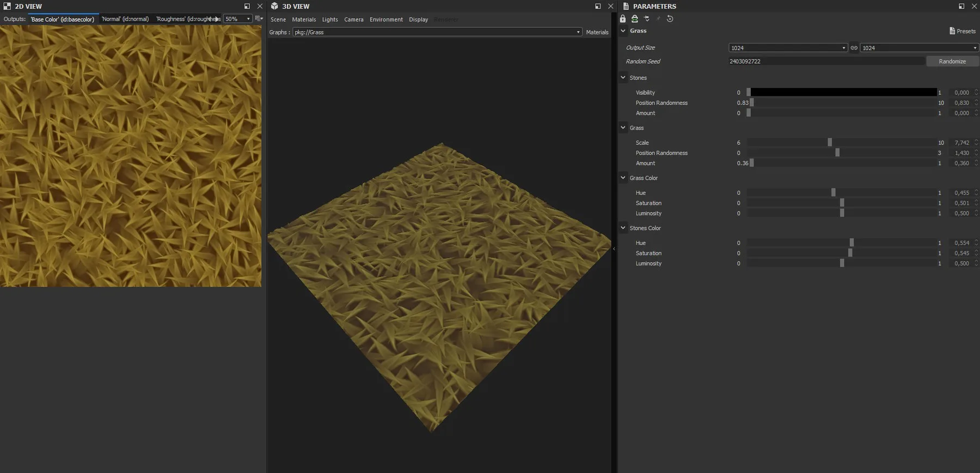
Task: Adjust the Stones Color Saturation slider
Action: pyautogui.click(x=842, y=253)
